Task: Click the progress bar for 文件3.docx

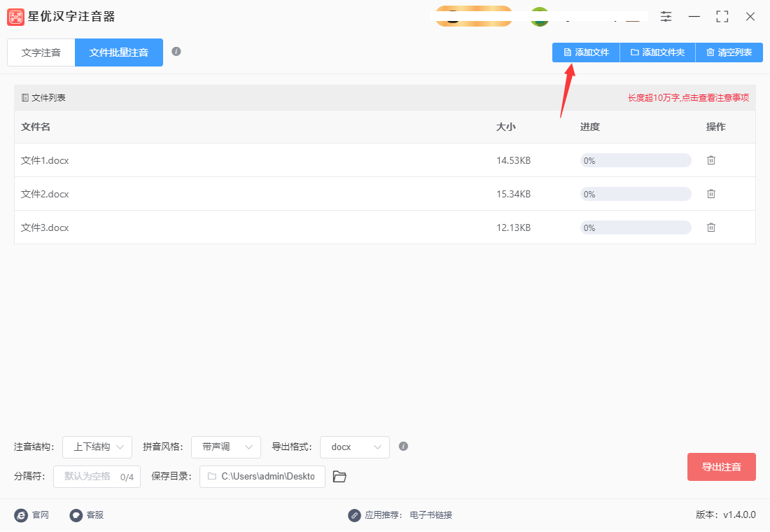Action: 636,228
